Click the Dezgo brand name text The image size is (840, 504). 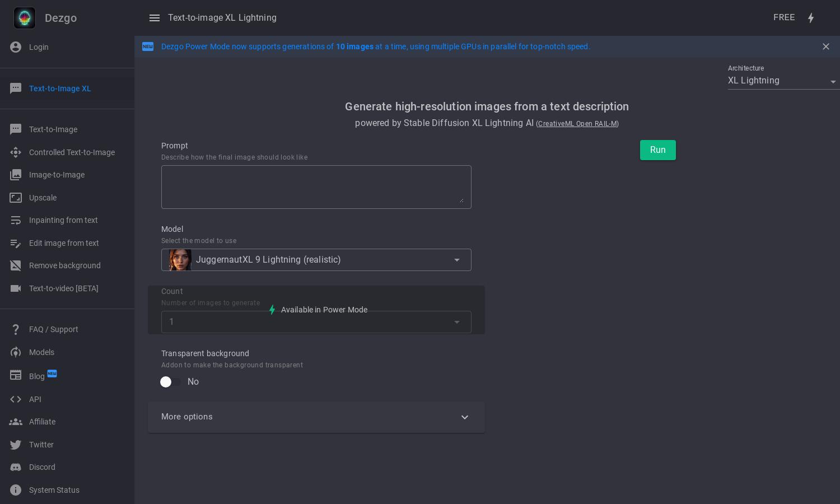(x=60, y=18)
